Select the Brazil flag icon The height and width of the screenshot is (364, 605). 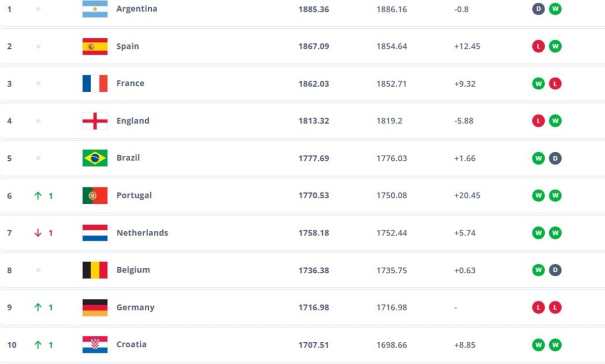95,158
